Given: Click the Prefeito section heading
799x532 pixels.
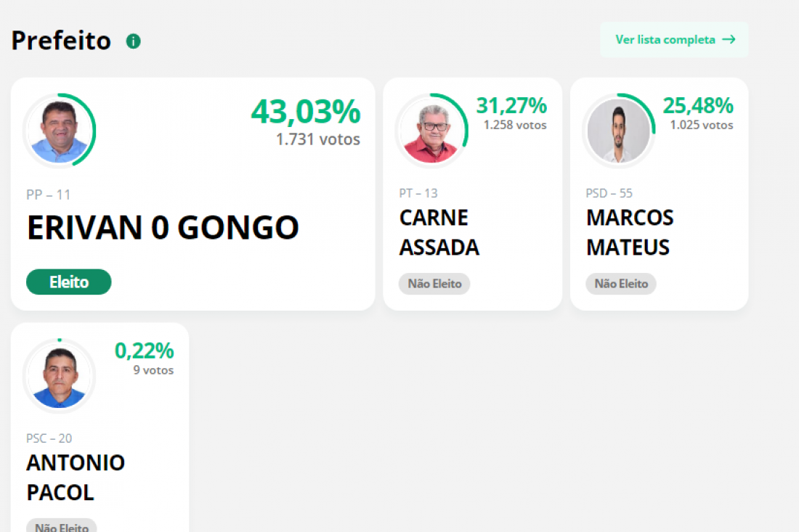Looking at the screenshot, I should [61, 41].
